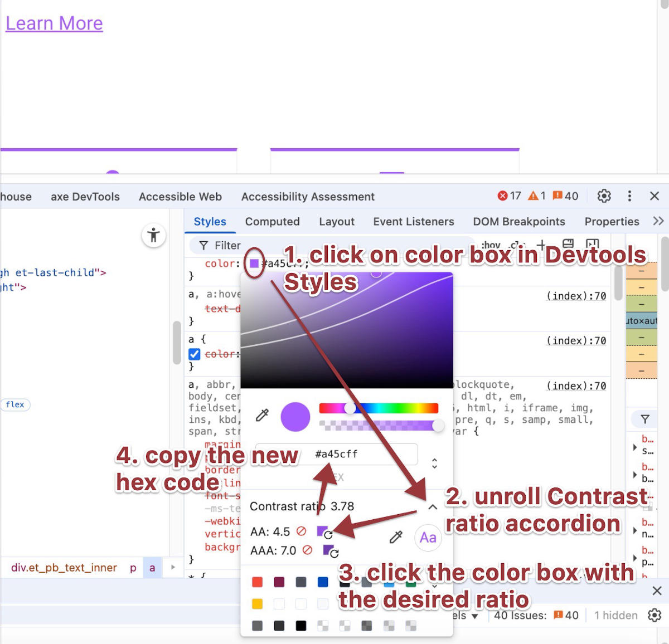
Task: Open issues settings gear in bottom drawer
Action: [655, 615]
